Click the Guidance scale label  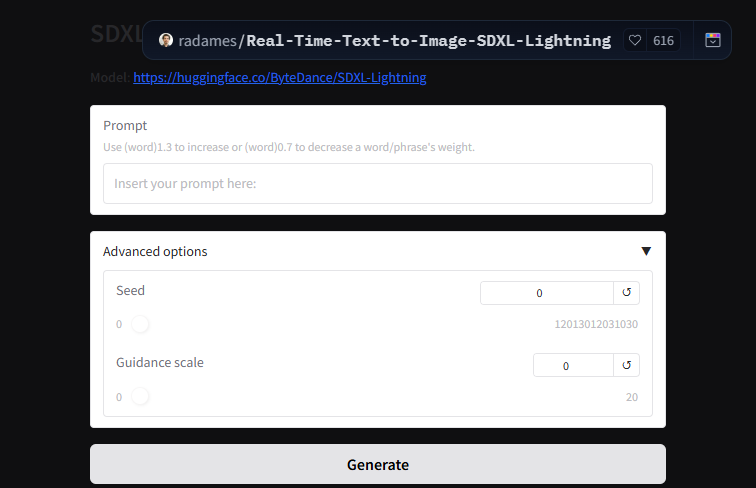160,363
